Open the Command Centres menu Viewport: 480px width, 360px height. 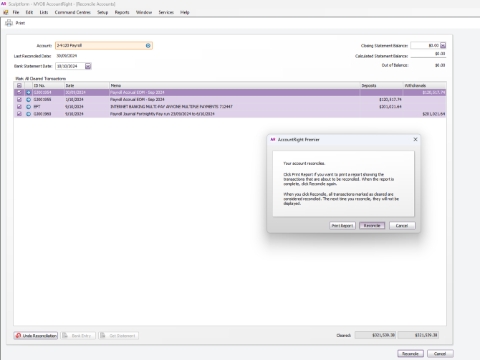coord(73,12)
